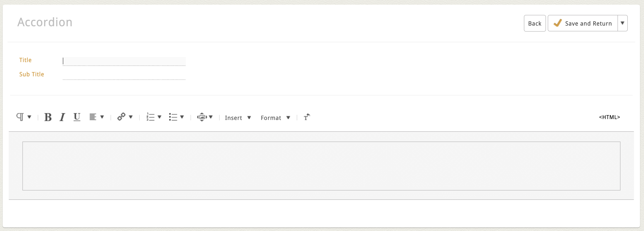
Task: Click Save and Return button
Action: click(x=583, y=23)
